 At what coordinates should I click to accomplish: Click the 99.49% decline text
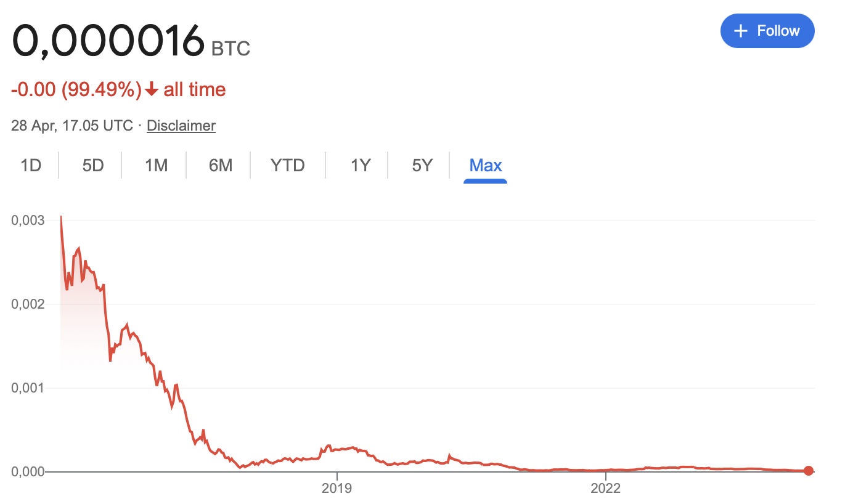click(100, 89)
